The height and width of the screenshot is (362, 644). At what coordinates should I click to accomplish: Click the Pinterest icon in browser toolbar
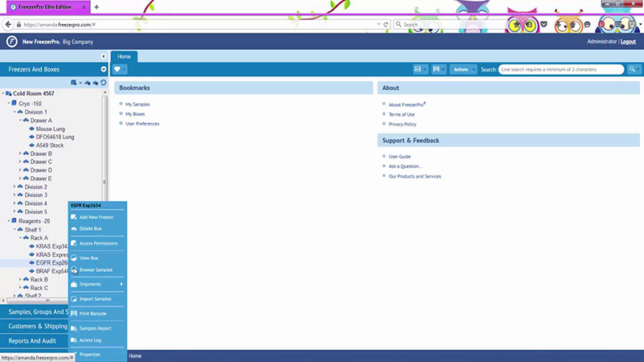click(x=601, y=25)
